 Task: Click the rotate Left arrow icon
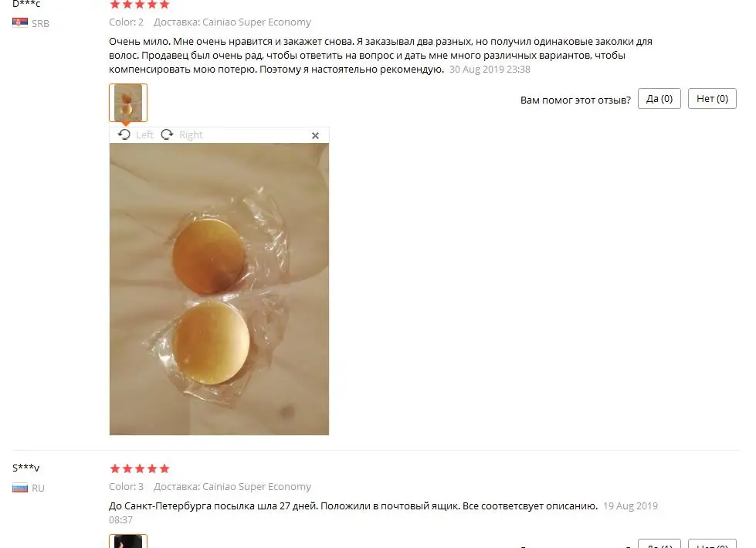click(124, 134)
